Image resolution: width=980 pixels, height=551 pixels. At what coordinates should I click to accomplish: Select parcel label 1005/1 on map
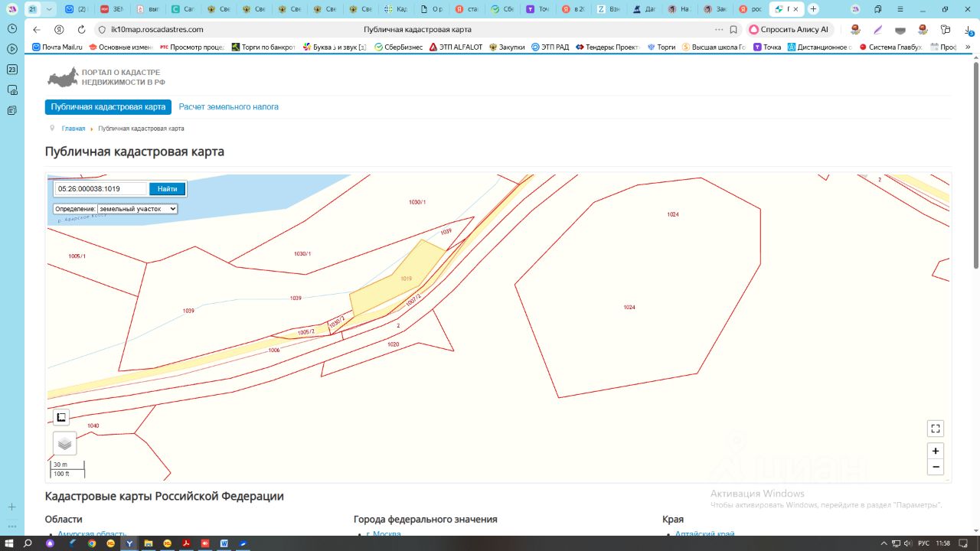[77, 256]
